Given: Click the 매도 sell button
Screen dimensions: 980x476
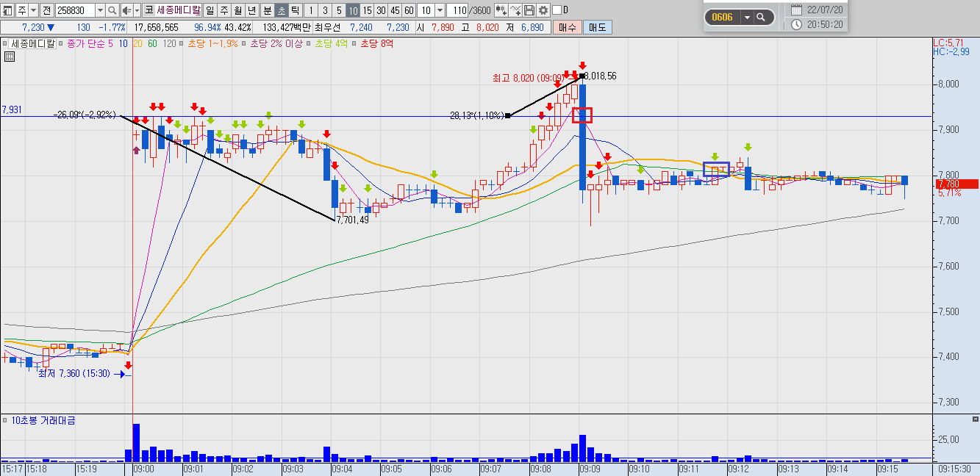Looking at the screenshot, I should pyautogui.click(x=596, y=27).
